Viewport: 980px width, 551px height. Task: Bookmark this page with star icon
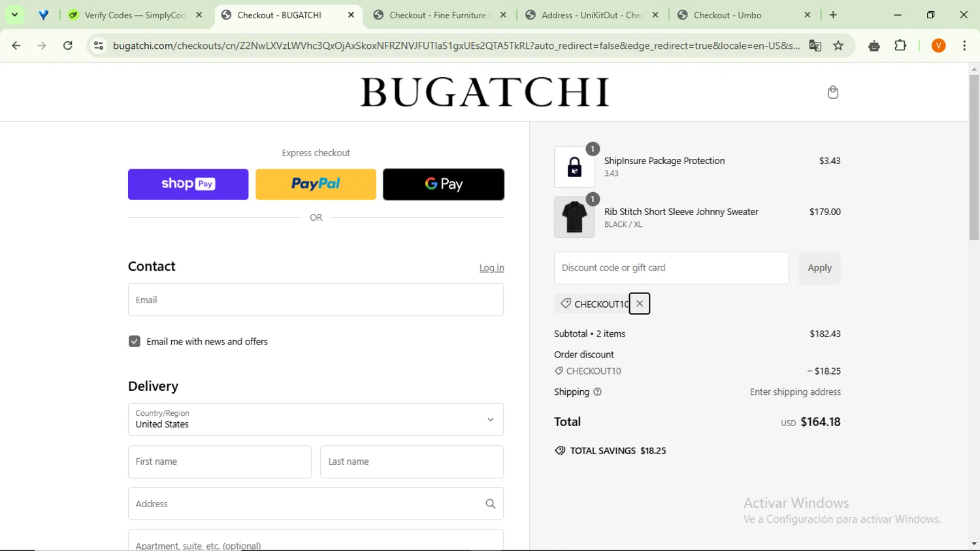tap(839, 46)
